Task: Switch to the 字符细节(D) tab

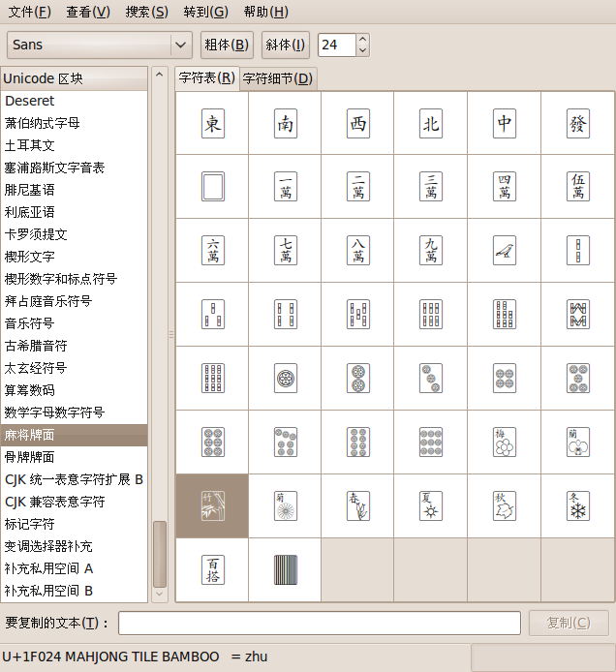Action: point(278,78)
